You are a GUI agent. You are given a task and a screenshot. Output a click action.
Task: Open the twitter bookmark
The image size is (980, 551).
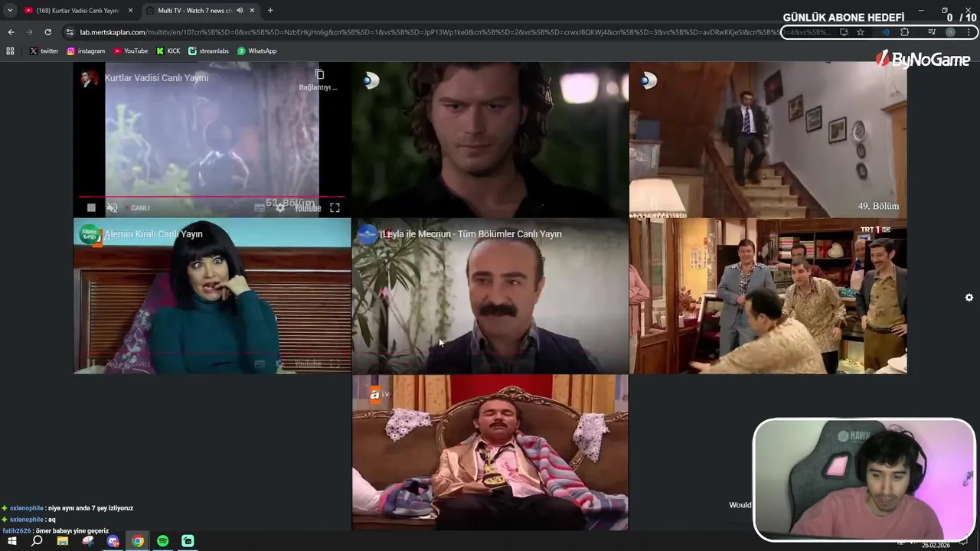pyautogui.click(x=44, y=51)
